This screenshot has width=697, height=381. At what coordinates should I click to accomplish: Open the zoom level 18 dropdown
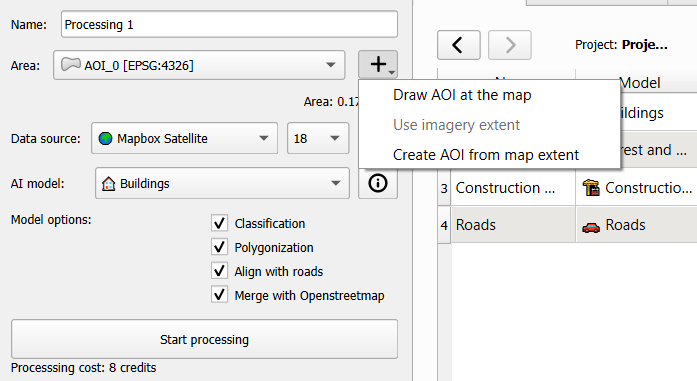coord(318,138)
